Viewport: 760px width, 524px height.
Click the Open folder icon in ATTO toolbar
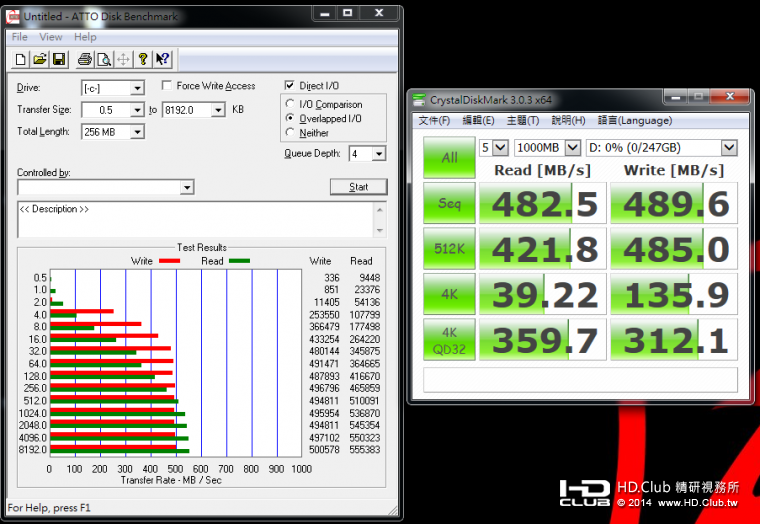coord(40,60)
